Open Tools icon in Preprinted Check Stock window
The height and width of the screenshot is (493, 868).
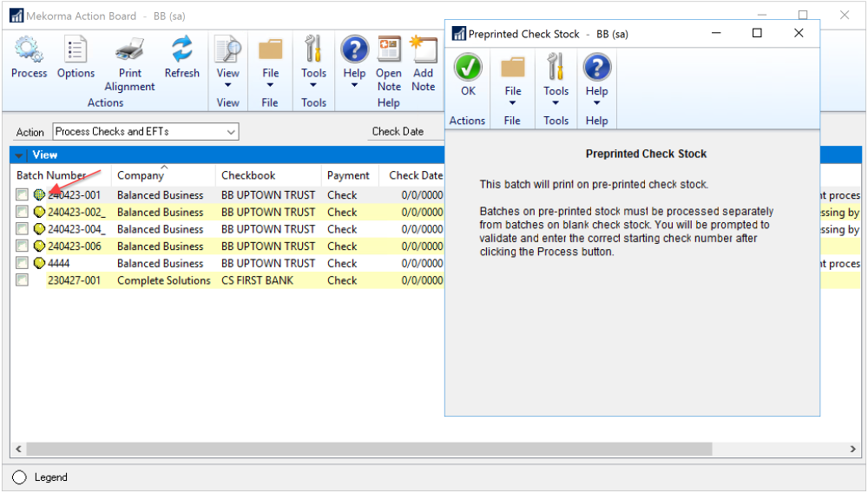(556, 67)
